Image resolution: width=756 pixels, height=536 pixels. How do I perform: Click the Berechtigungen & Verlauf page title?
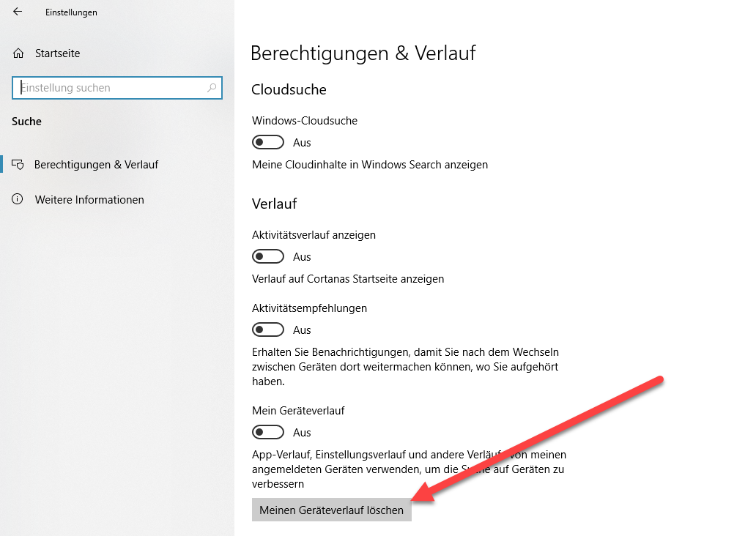tap(363, 53)
